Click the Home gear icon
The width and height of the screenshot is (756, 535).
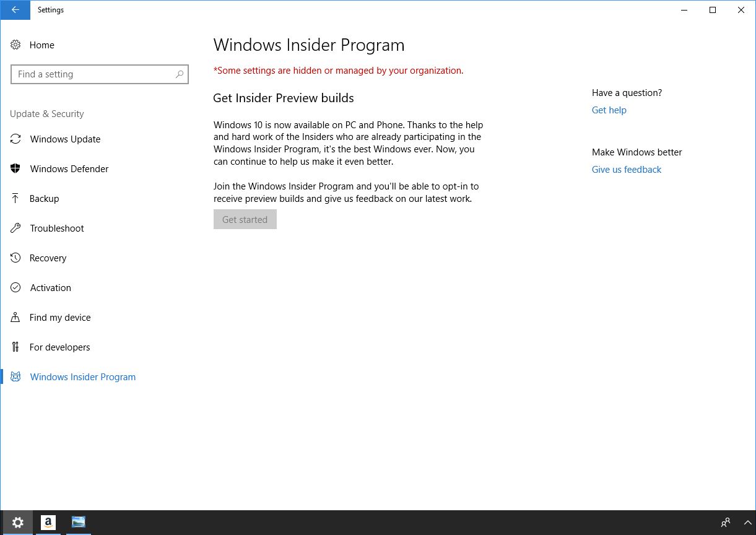15,45
